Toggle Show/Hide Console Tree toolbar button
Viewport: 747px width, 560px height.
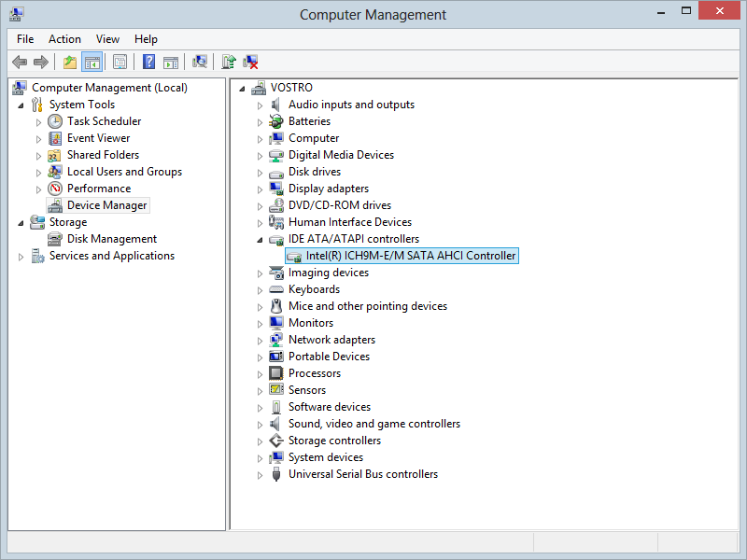coord(92,62)
